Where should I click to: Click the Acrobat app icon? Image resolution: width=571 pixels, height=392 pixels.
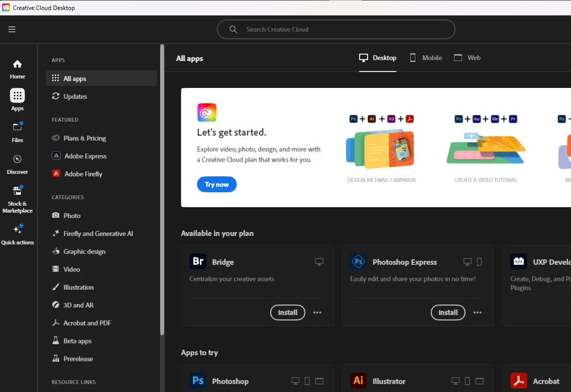coord(519,381)
